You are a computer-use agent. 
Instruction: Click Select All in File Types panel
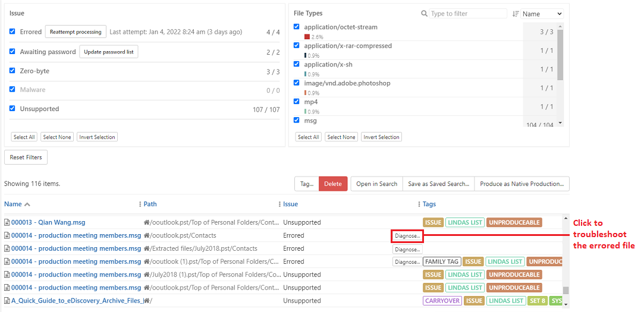(x=308, y=137)
